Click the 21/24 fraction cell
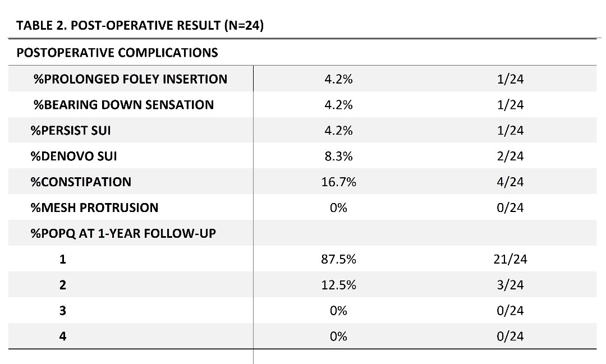The height and width of the screenshot is (364, 606). coord(510,259)
